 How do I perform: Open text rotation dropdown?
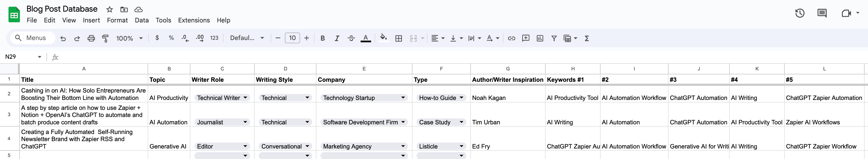pyautogui.click(x=493, y=38)
